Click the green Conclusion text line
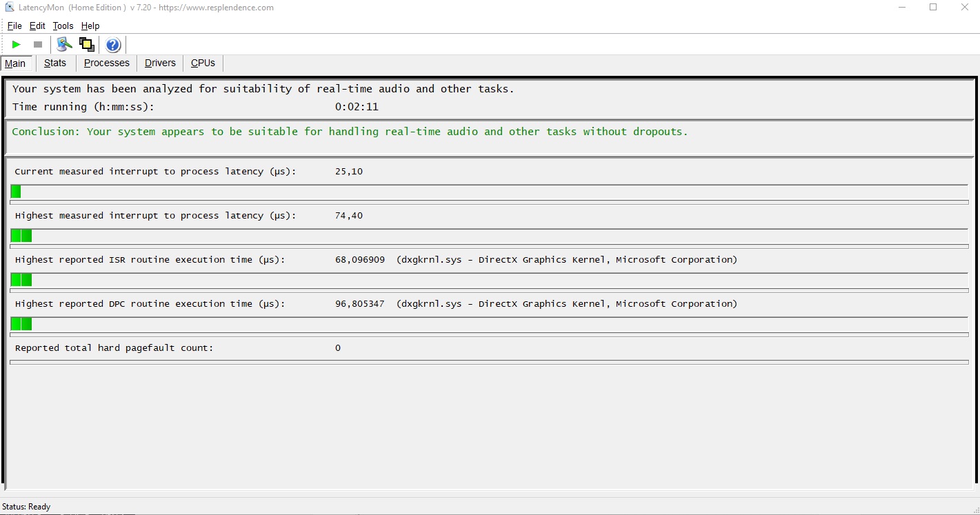Image resolution: width=980 pixels, height=515 pixels. point(350,132)
